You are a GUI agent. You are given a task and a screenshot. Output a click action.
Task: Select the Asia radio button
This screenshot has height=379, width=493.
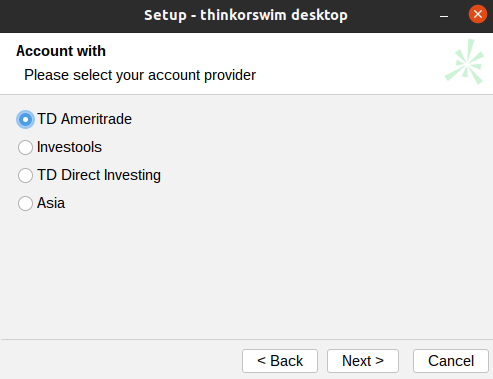(25, 203)
